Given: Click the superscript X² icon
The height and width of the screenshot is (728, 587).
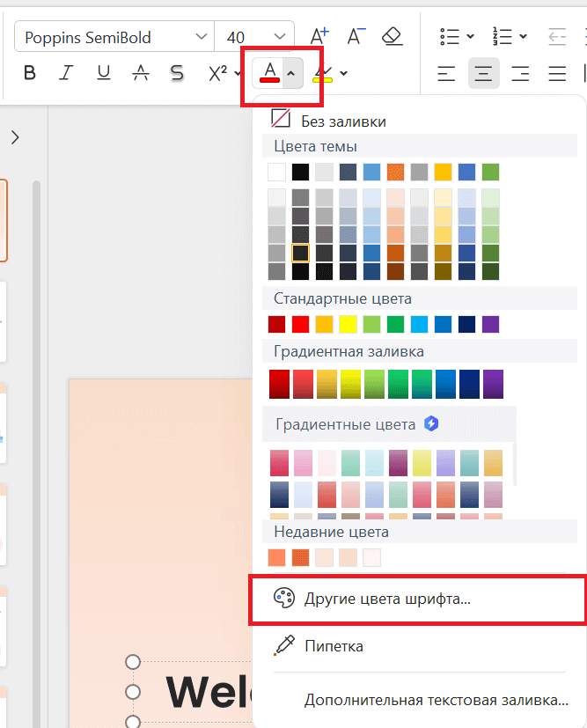Looking at the screenshot, I should pyautogui.click(x=218, y=73).
